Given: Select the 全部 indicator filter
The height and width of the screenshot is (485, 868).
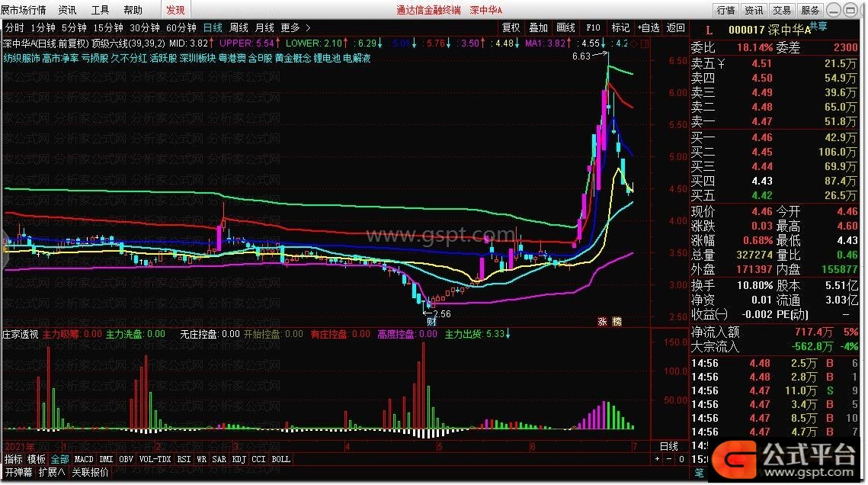Looking at the screenshot, I should (59, 459).
